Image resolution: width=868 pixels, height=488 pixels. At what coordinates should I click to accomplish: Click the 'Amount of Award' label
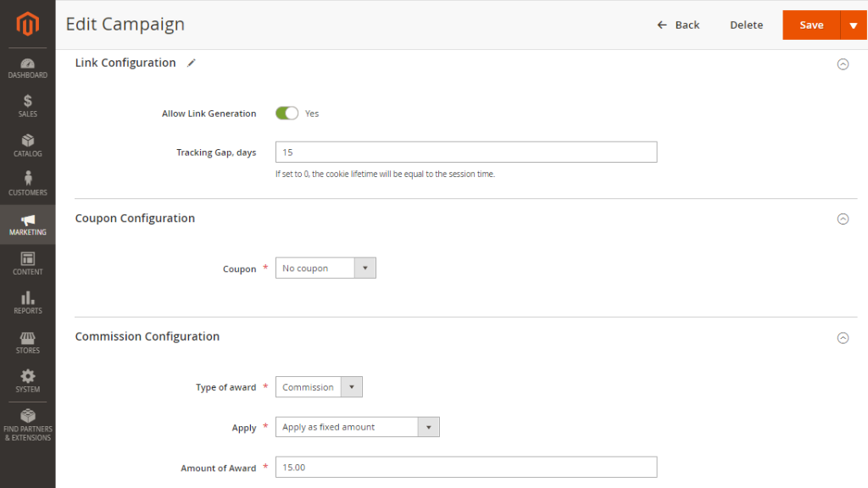[x=218, y=468]
